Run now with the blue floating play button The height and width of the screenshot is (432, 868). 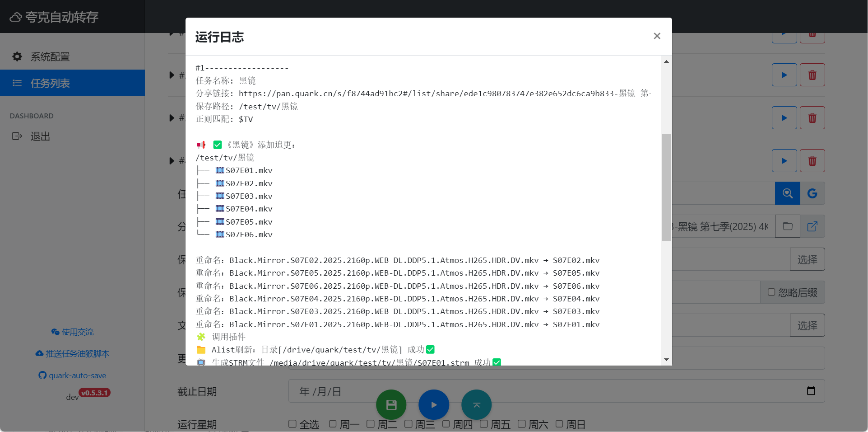(434, 405)
